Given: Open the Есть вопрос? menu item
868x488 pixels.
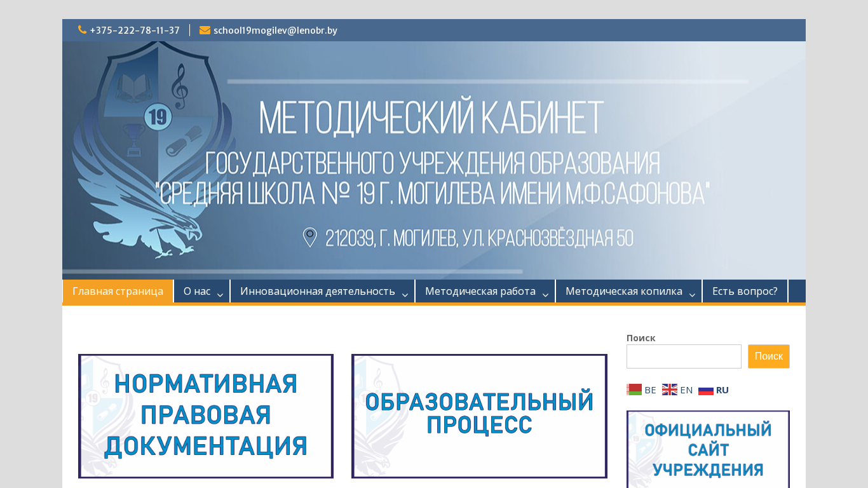Looking at the screenshot, I should [745, 291].
